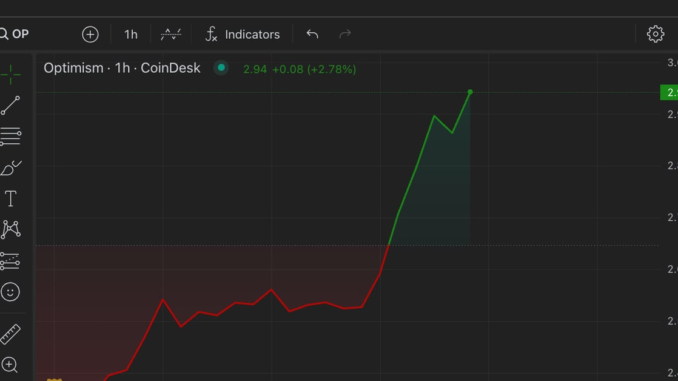Viewport: 678px width, 381px height.
Task: Activate the zoom in tool
Action: 10,365
